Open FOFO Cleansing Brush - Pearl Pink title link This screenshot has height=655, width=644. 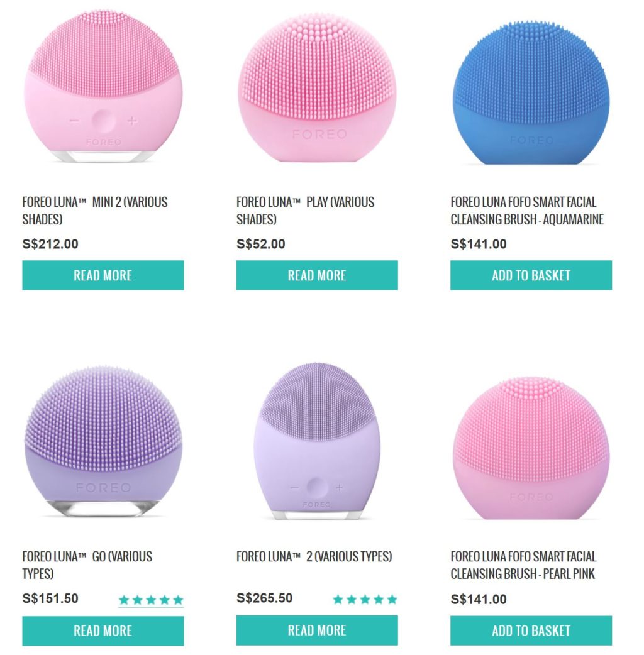click(x=524, y=564)
